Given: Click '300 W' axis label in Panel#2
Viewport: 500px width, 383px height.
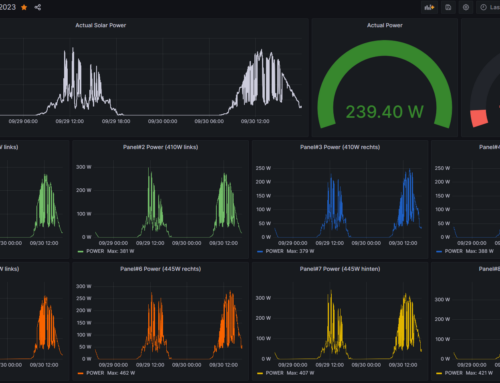Looking at the screenshot, I should 83,167.
